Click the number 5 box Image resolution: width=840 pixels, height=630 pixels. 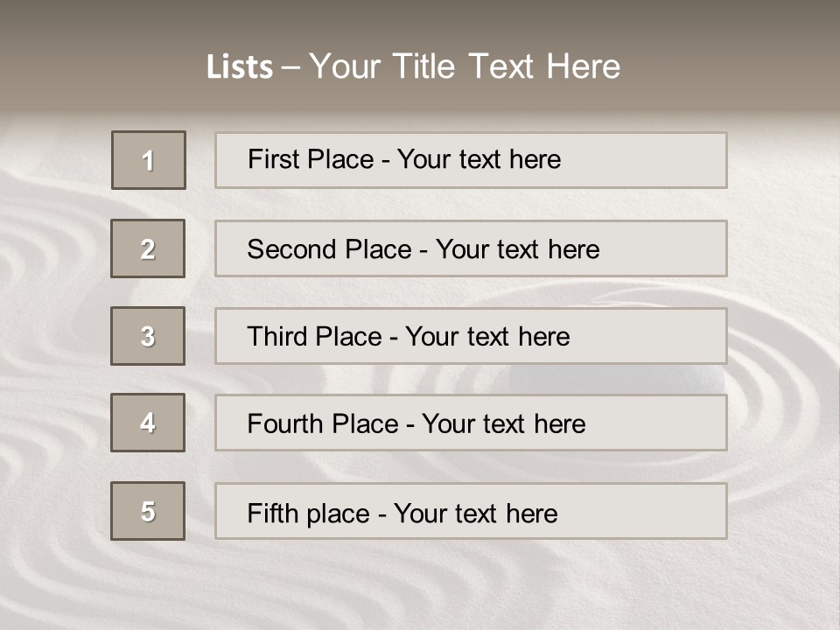148,511
